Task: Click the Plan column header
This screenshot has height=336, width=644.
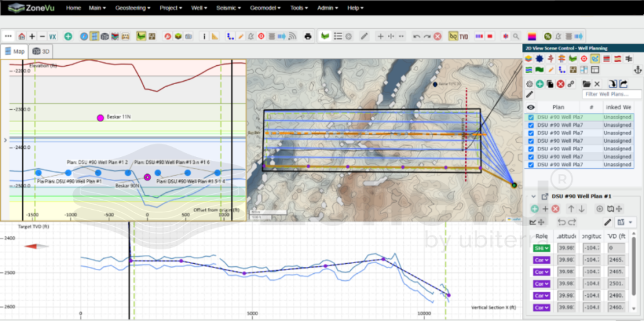Action: (x=558, y=107)
